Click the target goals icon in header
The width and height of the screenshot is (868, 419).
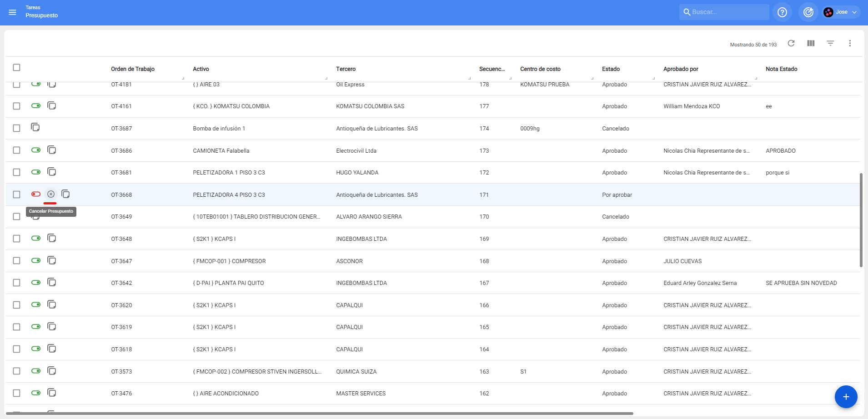point(808,12)
